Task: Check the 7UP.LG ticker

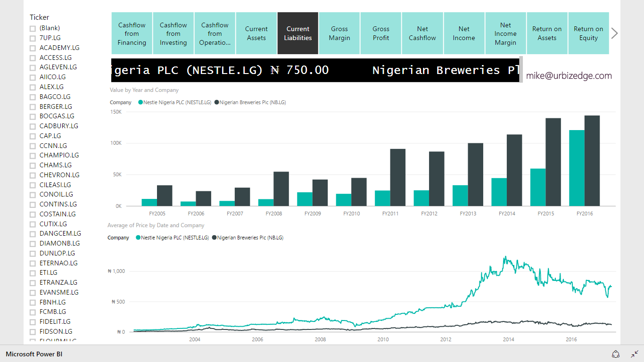Action: [33, 38]
